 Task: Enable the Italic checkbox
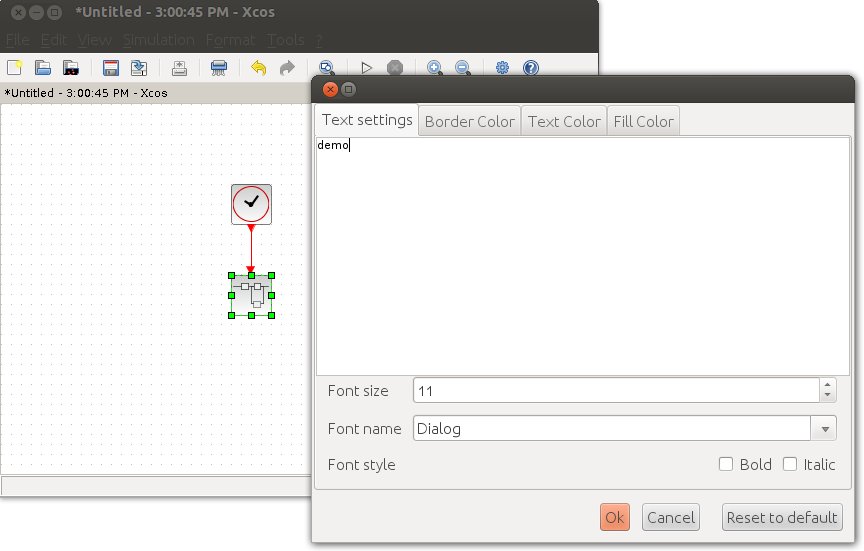(x=790, y=464)
